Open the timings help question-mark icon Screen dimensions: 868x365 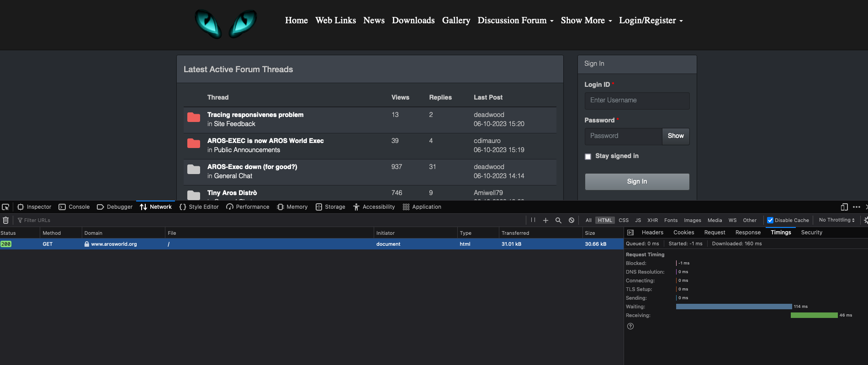point(630,326)
